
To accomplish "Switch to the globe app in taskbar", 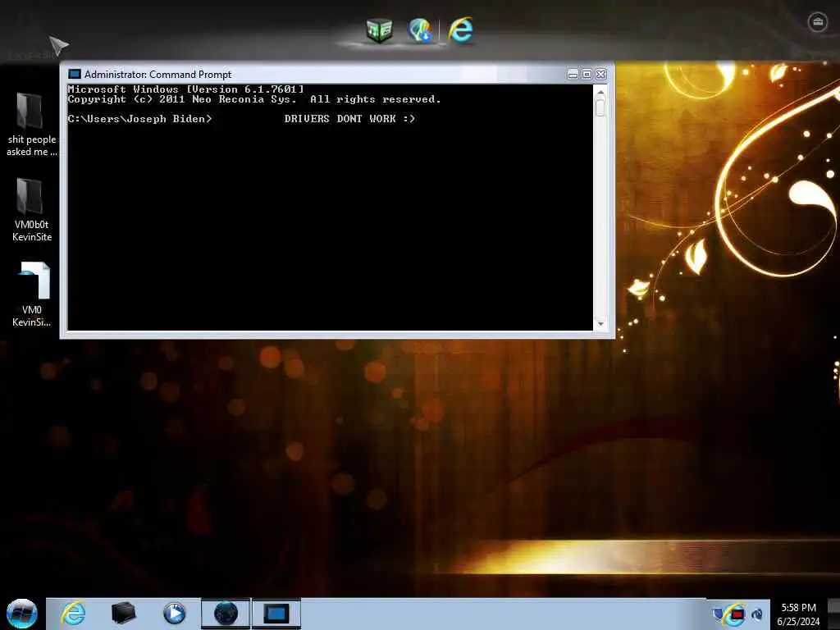I will (226, 614).
